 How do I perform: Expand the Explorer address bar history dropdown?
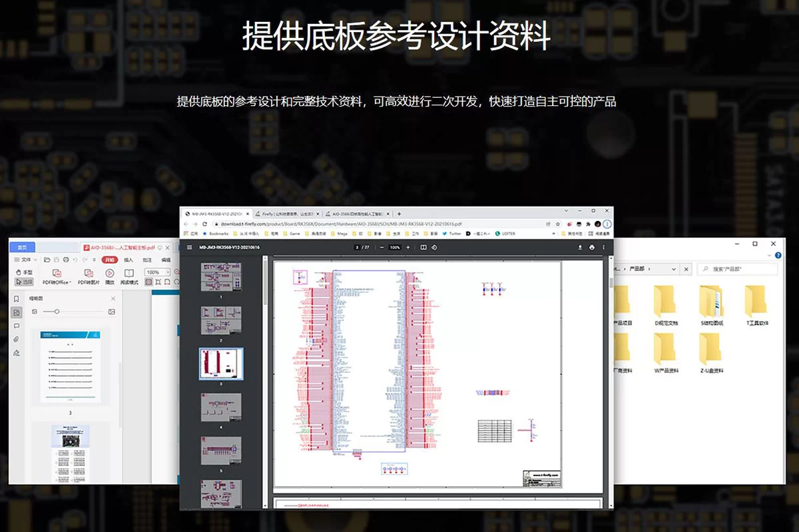674,269
